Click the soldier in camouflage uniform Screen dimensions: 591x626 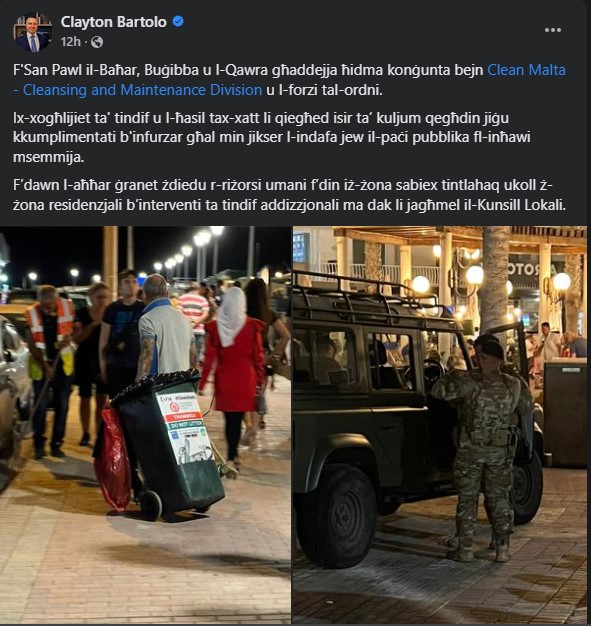pyautogui.click(x=482, y=447)
